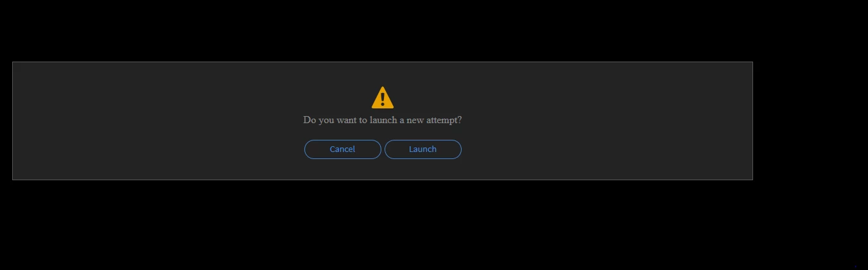This screenshot has height=270, width=868.
Task: Click the "Do you want to launch" message text
Action: click(x=351, y=120)
